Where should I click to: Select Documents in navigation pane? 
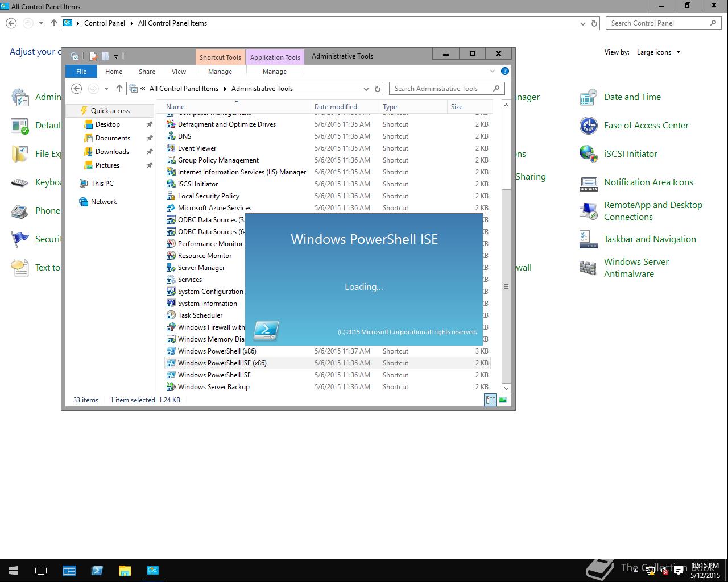(x=113, y=138)
